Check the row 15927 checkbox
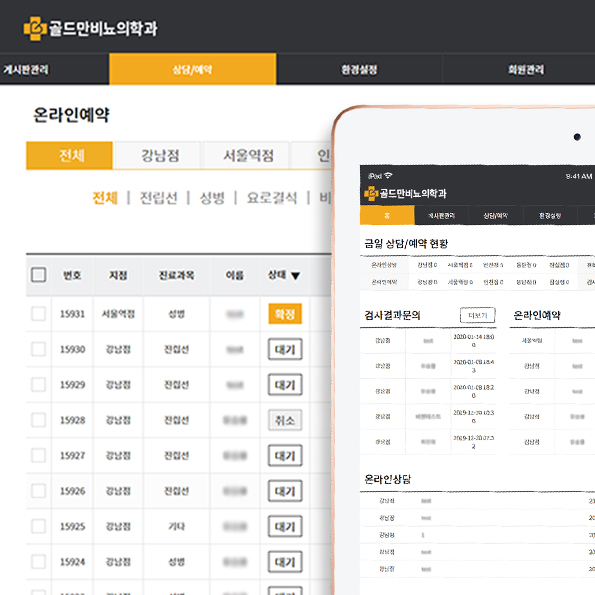The image size is (595, 595). point(38,455)
